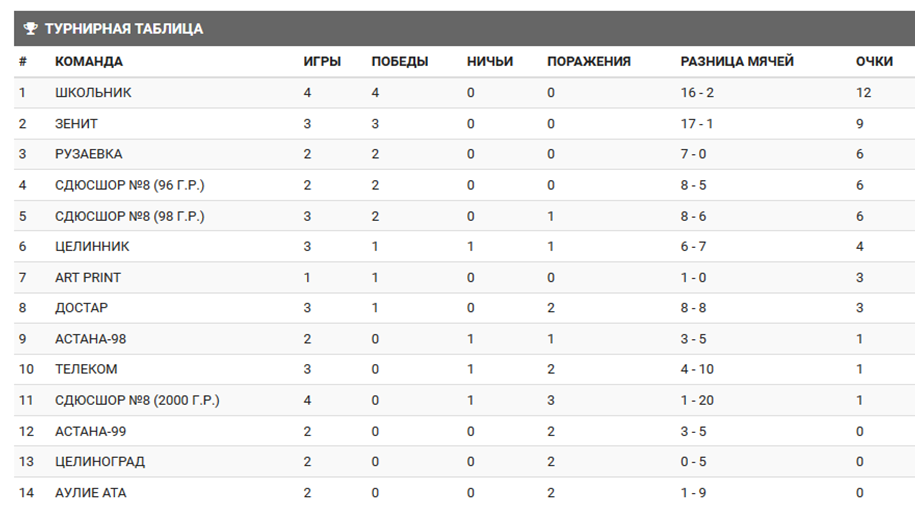Image resolution: width=915 pixels, height=512 pixels.
Task: Select the ДОСТАР team name
Action: 82,308
